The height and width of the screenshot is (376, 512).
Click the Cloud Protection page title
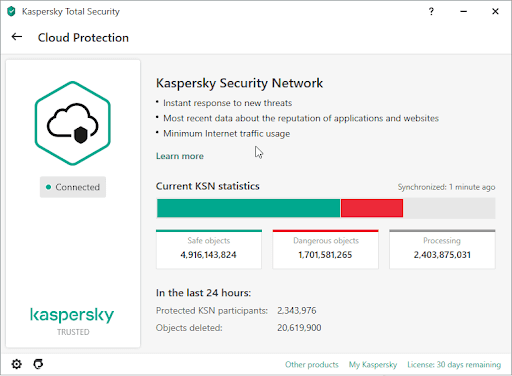(83, 38)
